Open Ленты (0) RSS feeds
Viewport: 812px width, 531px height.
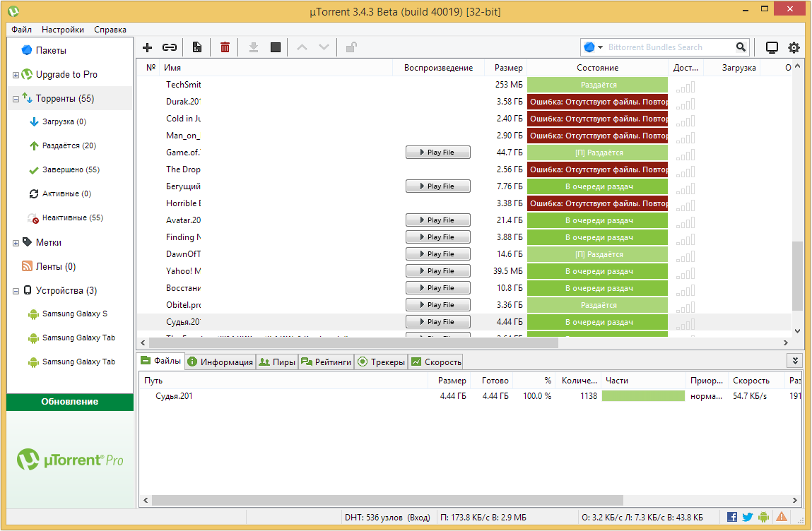(x=55, y=266)
